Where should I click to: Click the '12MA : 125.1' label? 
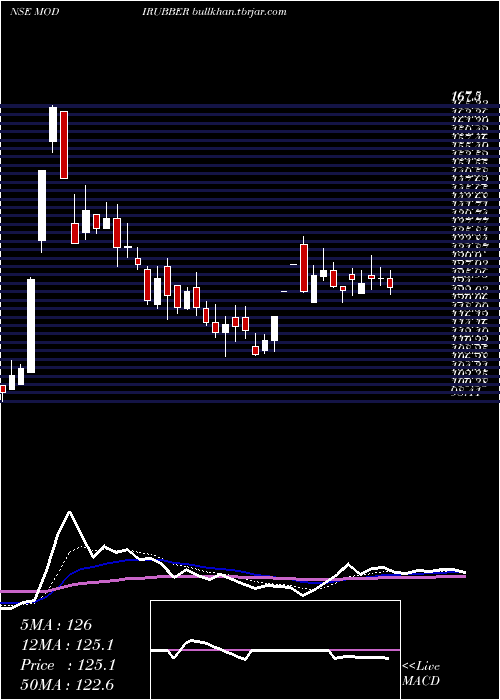(x=67, y=645)
